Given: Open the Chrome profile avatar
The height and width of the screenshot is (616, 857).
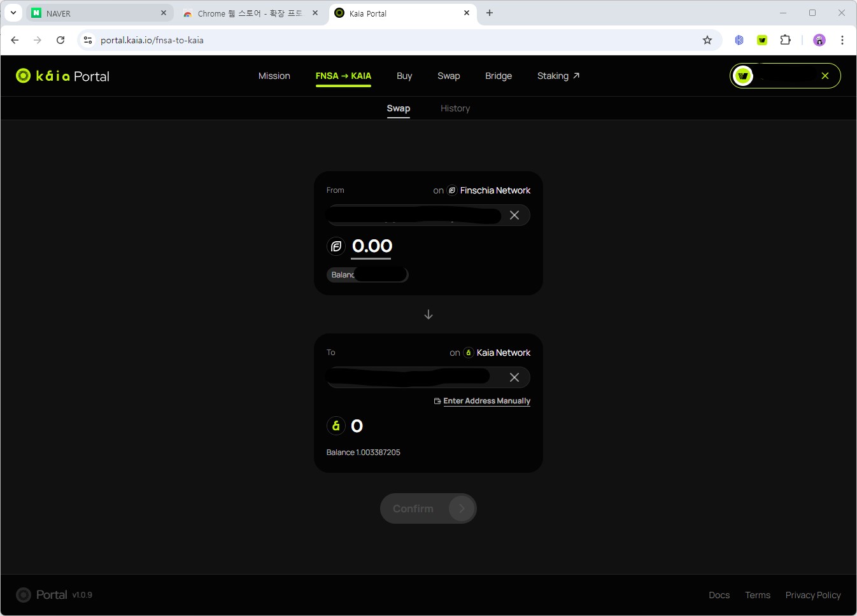Looking at the screenshot, I should click(819, 40).
